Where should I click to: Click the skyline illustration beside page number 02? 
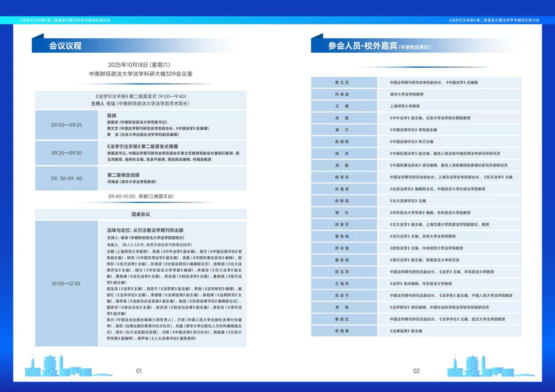click(490, 366)
